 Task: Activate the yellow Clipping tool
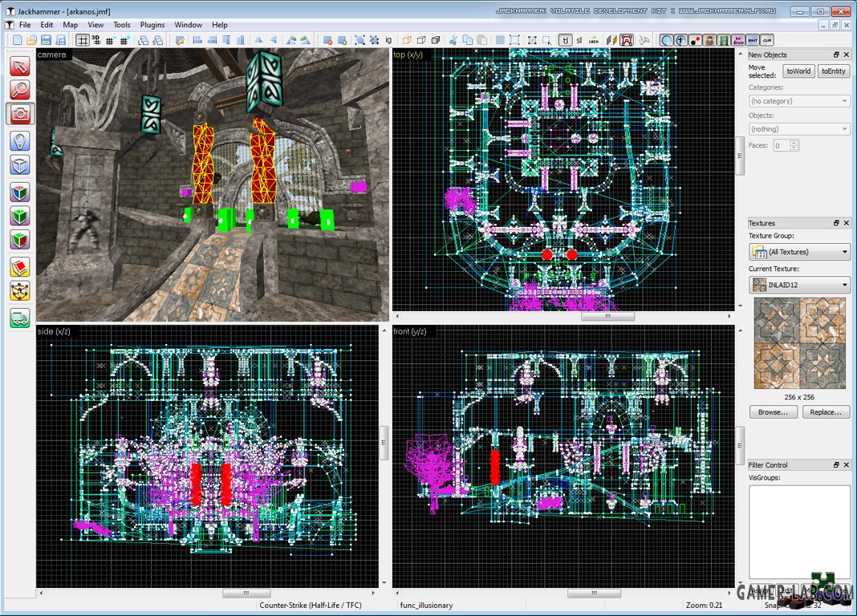20,268
